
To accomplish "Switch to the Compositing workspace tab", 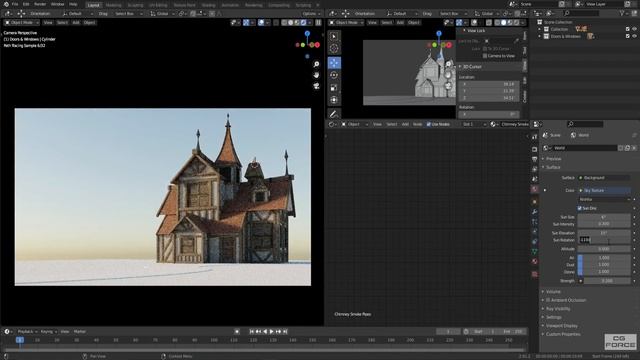I will [279, 5].
